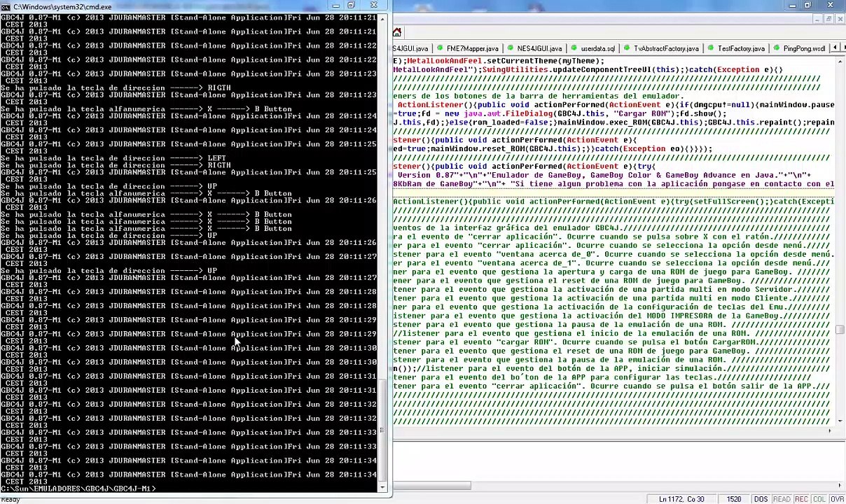Toggle the REC indicator in the status bar

point(800,499)
